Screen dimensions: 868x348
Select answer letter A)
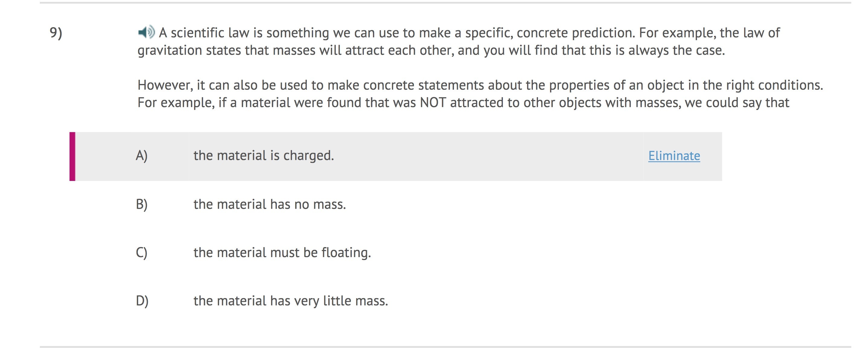coord(141,156)
